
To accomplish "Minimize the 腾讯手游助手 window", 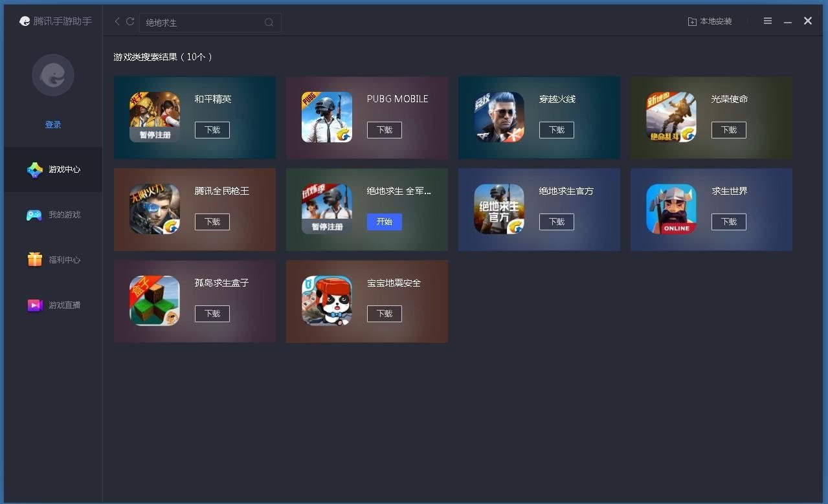I will click(788, 21).
